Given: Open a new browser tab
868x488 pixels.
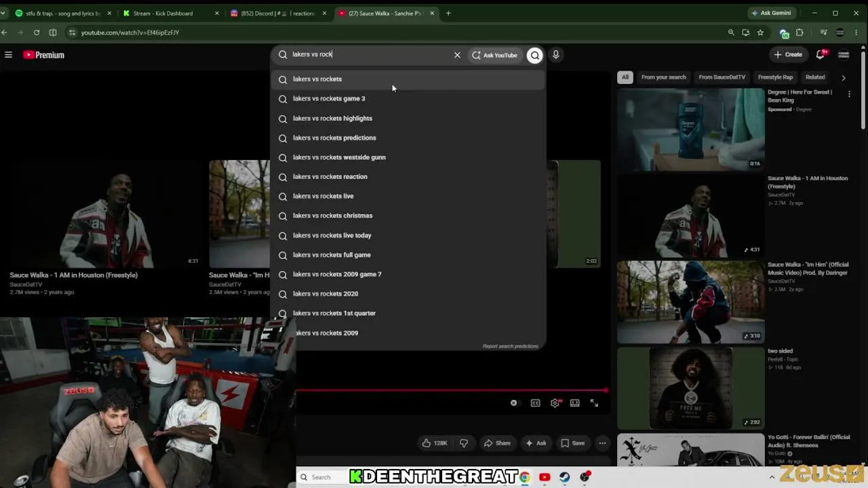Looking at the screenshot, I should (448, 14).
